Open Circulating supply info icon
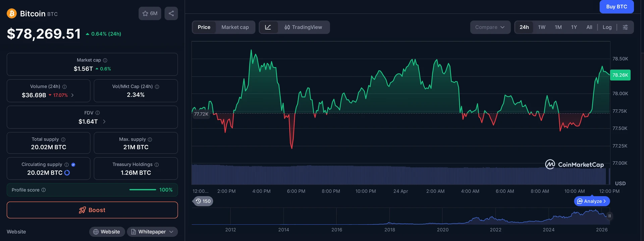 (66, 164)
